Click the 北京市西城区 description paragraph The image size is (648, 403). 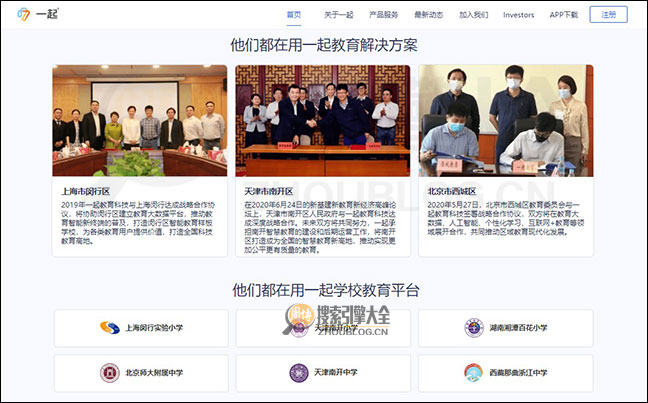point(505,218)
